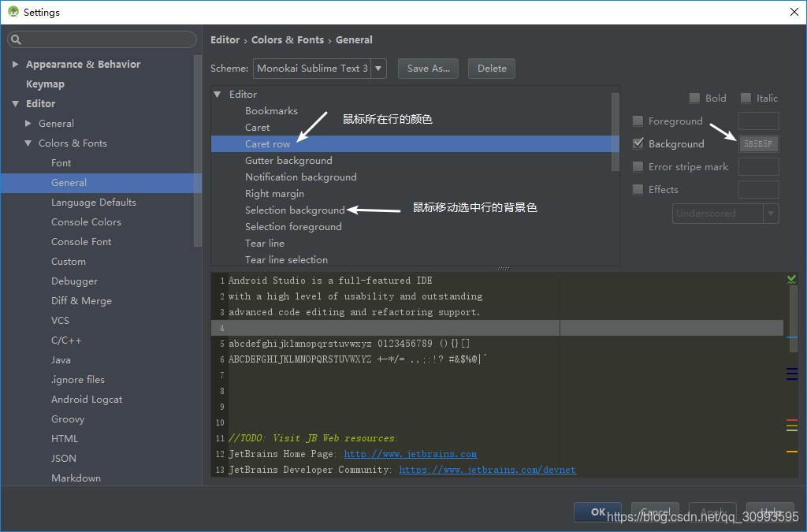
Task: Click the Help button
Action: 770,512
